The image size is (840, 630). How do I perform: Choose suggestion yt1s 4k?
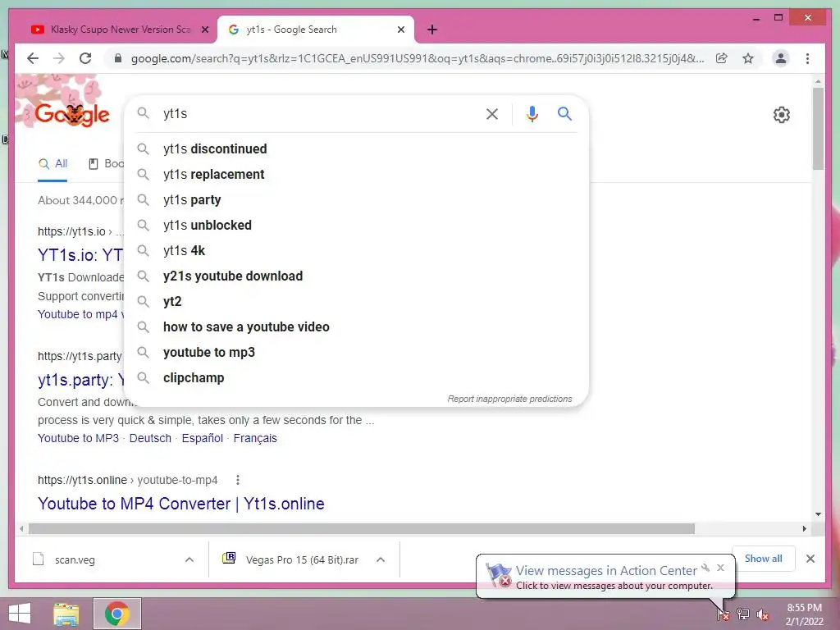(x=356, y=251)
